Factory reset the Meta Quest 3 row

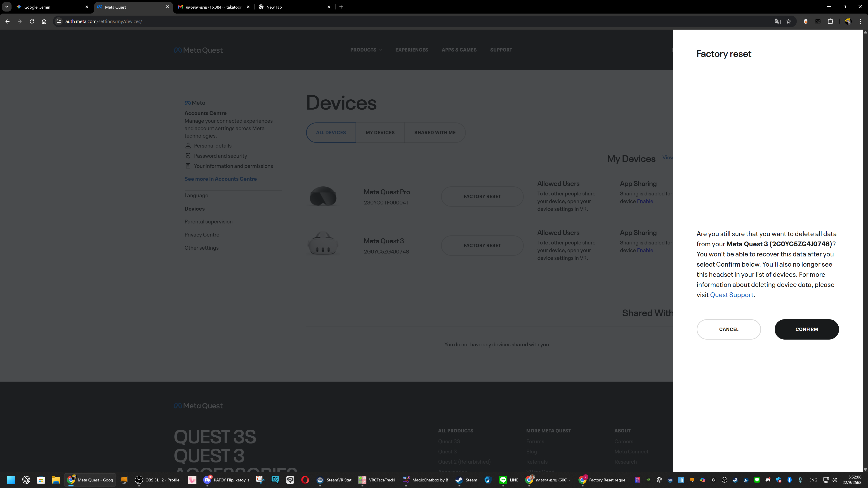pos(482,245)
